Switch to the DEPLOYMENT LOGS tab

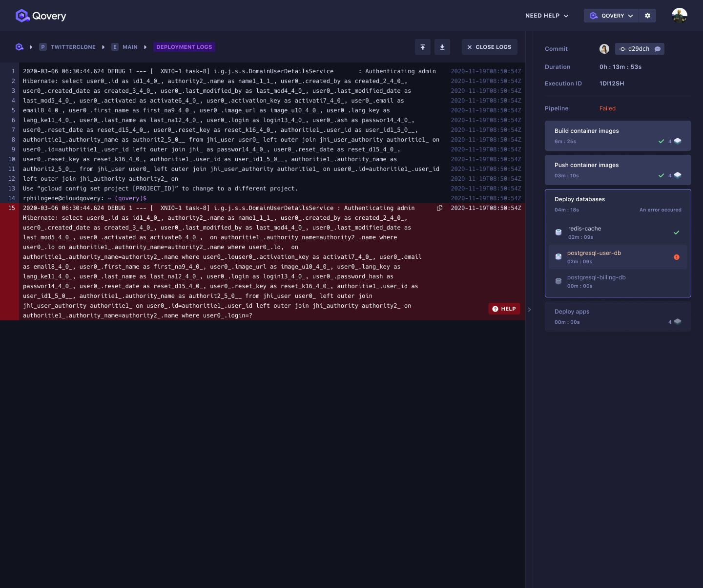tap(184, 47)
